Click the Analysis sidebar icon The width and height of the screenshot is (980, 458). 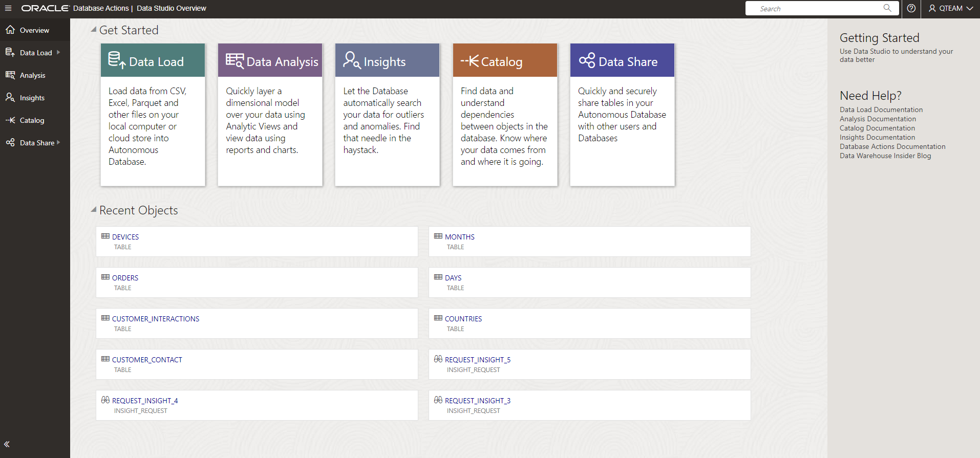click(x=10, y=75)
